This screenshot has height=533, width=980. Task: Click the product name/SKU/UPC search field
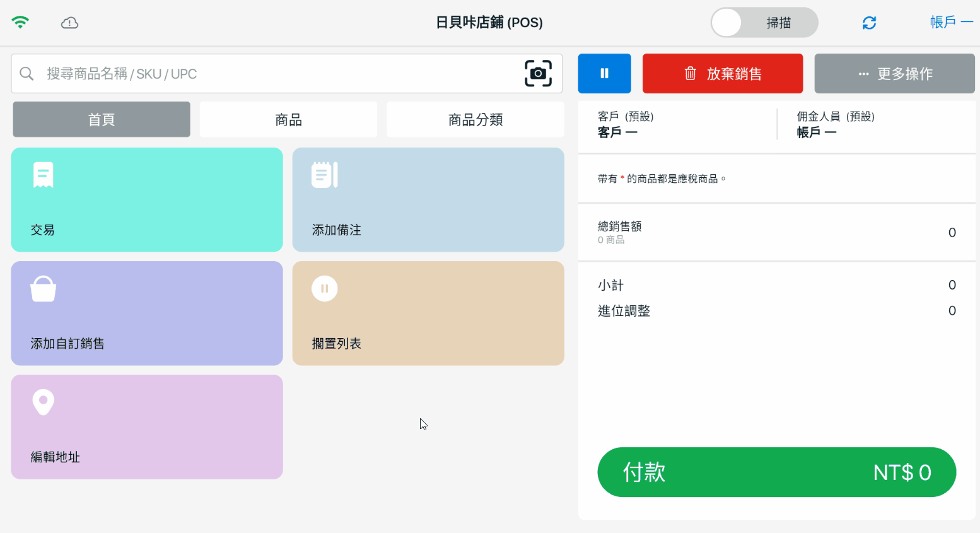click(277, 74)
